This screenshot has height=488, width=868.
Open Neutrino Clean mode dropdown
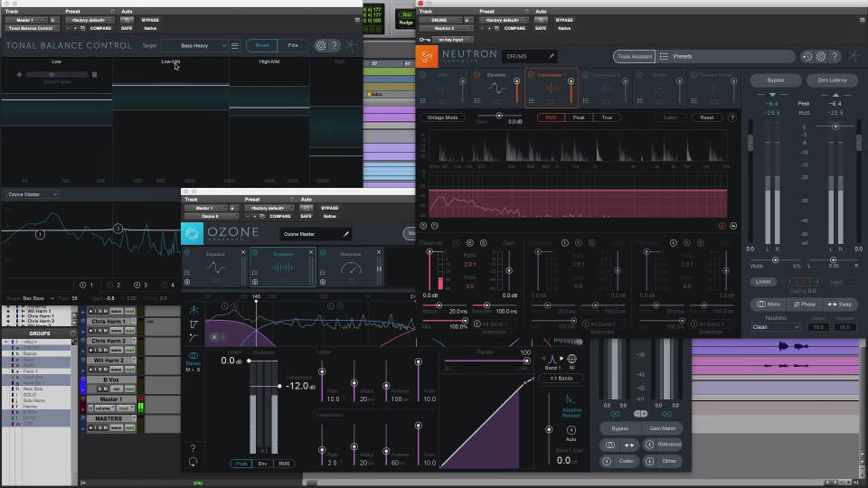[x=776, y=327]
